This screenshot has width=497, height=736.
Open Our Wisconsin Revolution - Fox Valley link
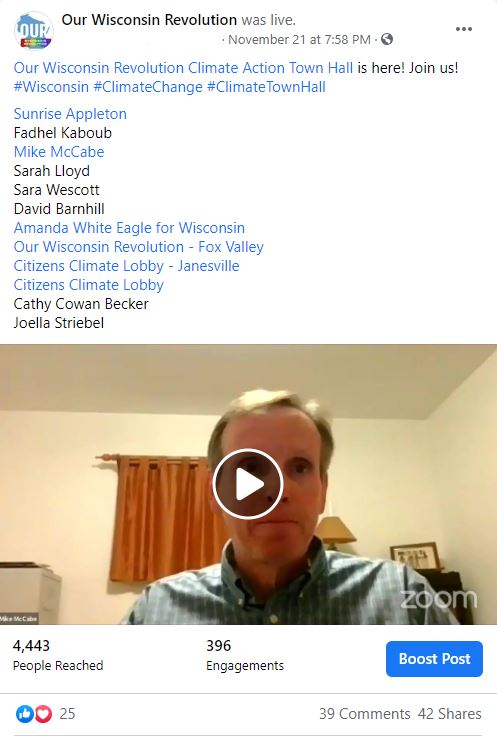click(x=138, y=247)
